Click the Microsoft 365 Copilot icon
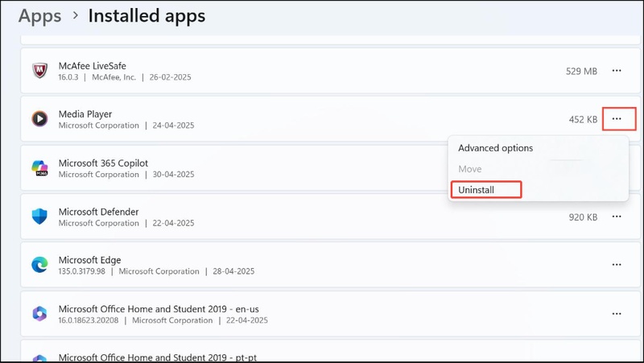644x363 pixels. point(39,168)
